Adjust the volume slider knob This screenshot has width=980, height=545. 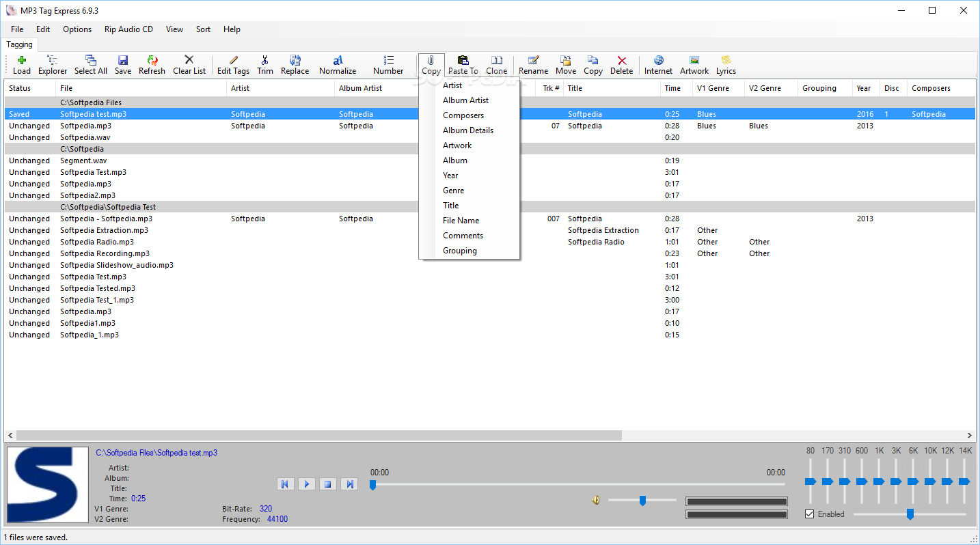pyautogui.click(x=642, y=501)
